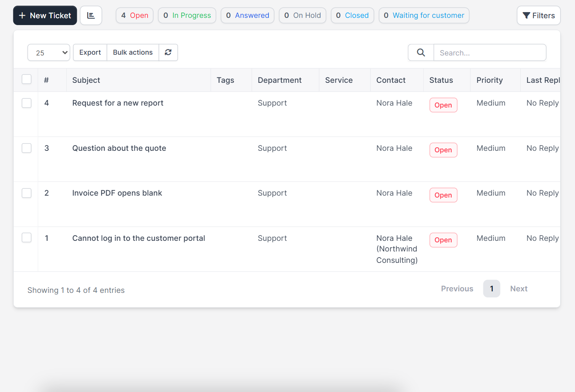This screenshot has width=575, height=392.
Task: Click the Open status badge on ticket 4
Action: [443, 105]
